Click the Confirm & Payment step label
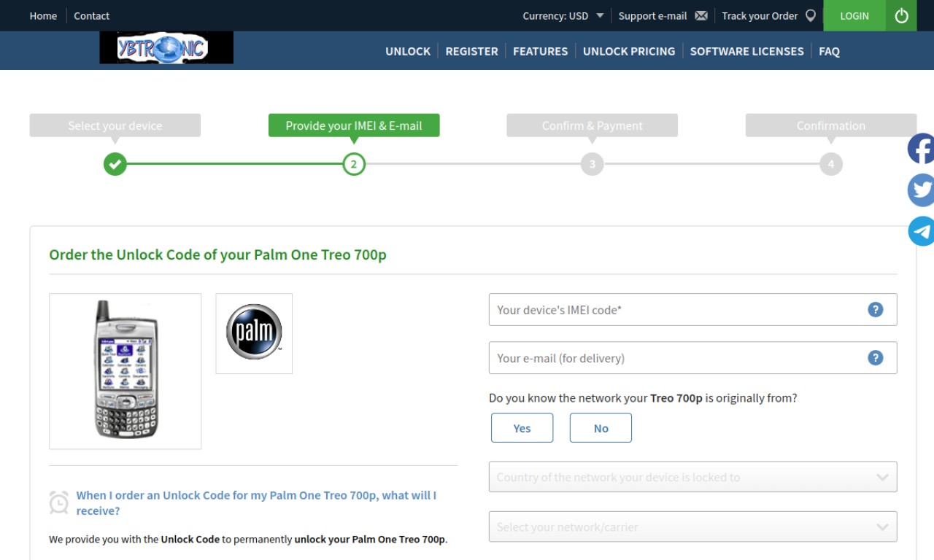This screenshot has width=934, height=560. click(593, 125)
